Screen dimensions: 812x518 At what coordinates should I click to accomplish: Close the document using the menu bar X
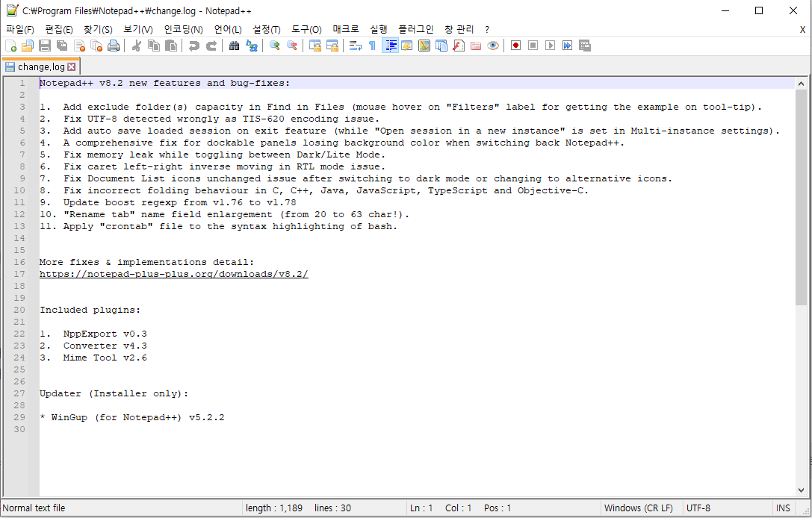click(x=803, y=30)
